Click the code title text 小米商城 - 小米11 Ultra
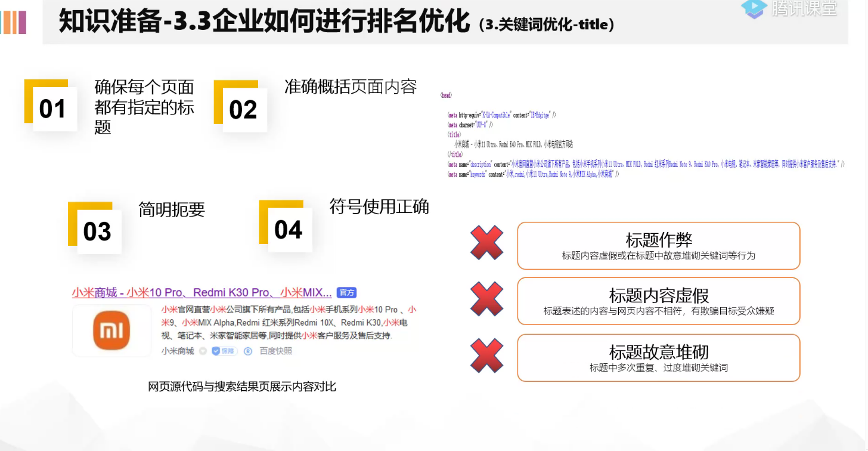Screen dimensions: 868x451 [513, 144]
